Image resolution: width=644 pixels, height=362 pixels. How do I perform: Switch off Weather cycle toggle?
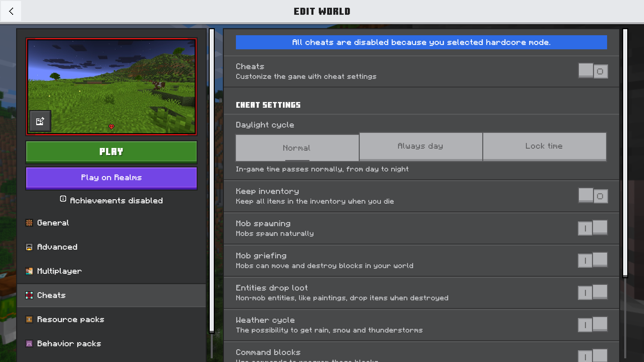[593, 325]
